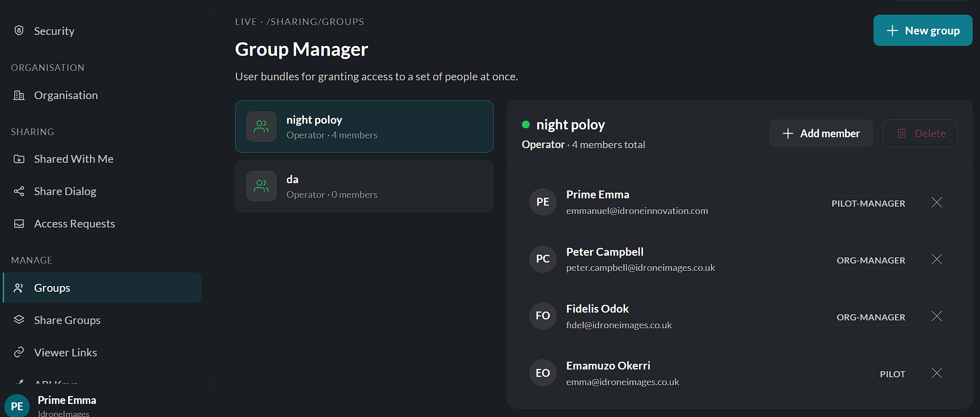This screenshot has width=980, height=417.
Task: Click the Organisation building icon
Action: click(19, 95)
